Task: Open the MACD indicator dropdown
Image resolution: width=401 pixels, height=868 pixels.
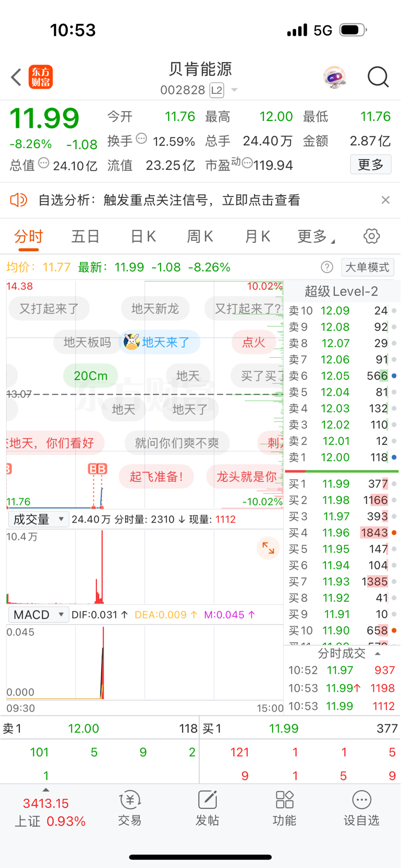Action: coord(39,615)
